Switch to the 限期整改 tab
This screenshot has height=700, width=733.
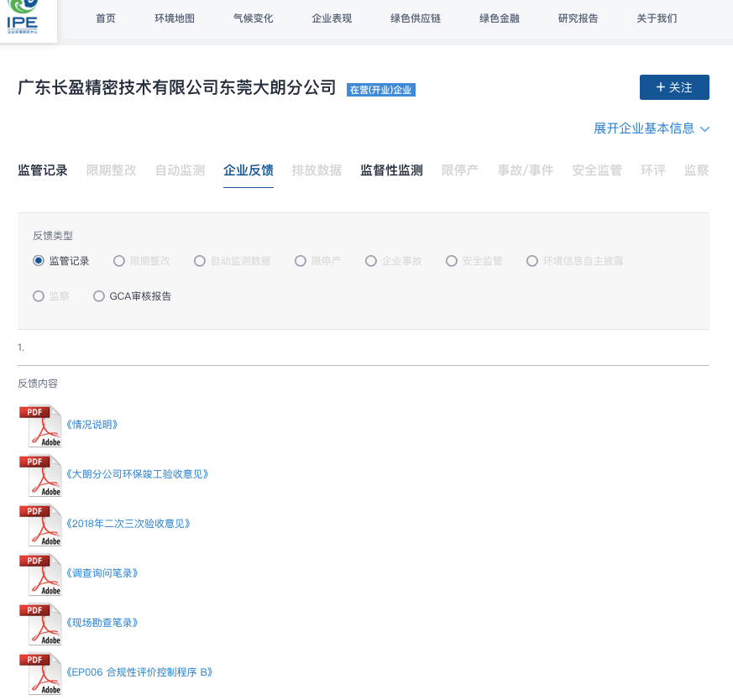(x=112, y=170)
